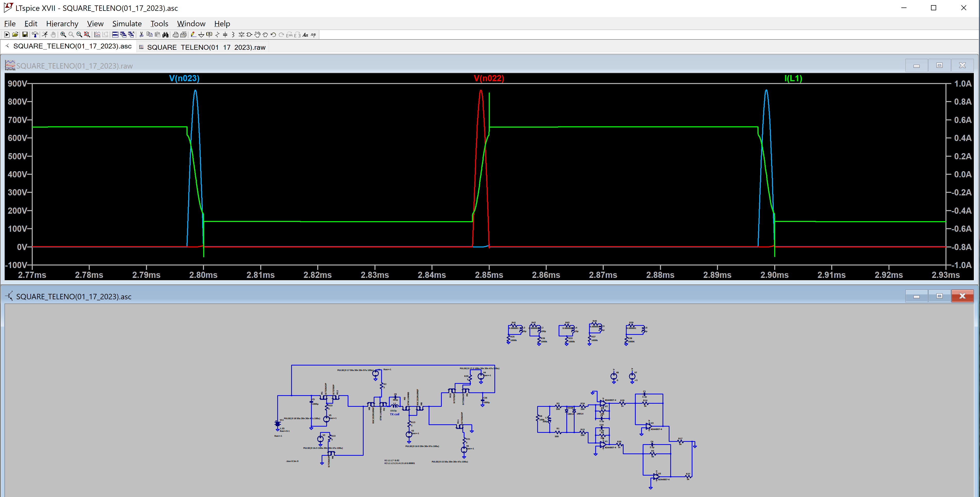
Task: Click the Zoom to Fit icon
Action: [x=87, y=35]
